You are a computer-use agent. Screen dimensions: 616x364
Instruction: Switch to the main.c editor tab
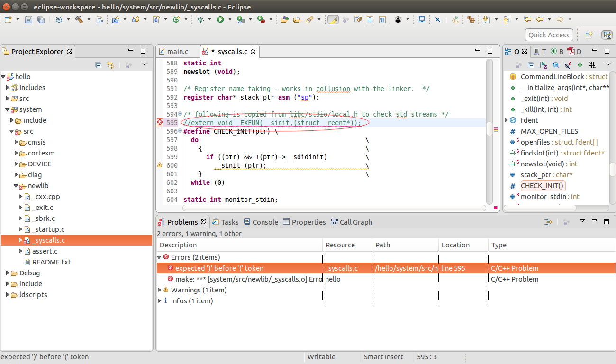click(x=178, y=50)
